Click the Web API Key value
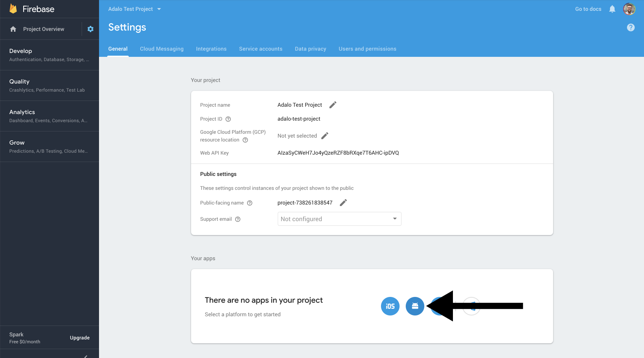Viewport: 644px width, 358px height. pyautogui.click(x=338, y=153)
